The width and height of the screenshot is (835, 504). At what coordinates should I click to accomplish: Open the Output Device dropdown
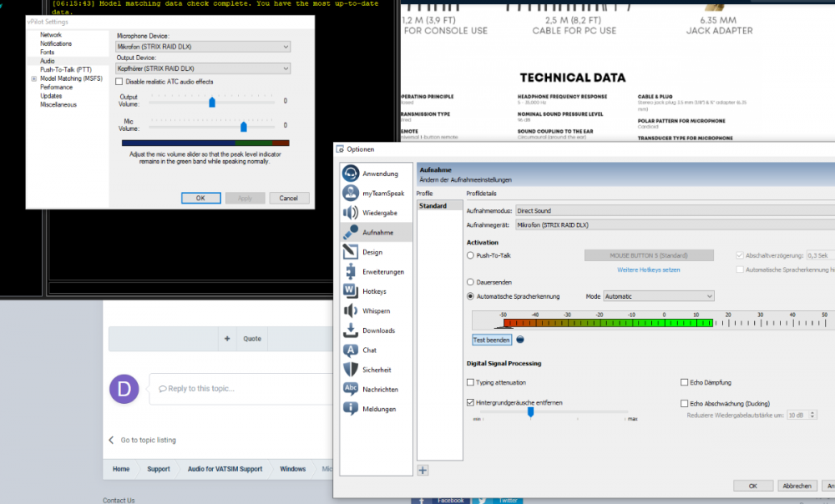pos(204,68)
